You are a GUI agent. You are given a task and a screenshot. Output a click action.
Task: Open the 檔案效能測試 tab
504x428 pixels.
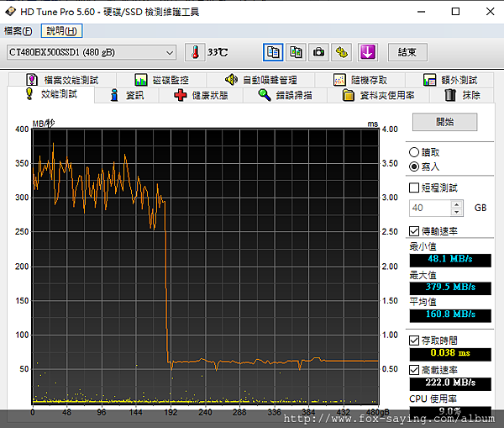point(62,80)
